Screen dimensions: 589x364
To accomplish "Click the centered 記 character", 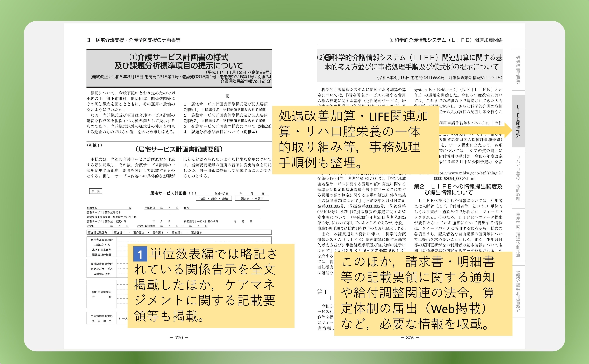I will click(x=227, y=96).
